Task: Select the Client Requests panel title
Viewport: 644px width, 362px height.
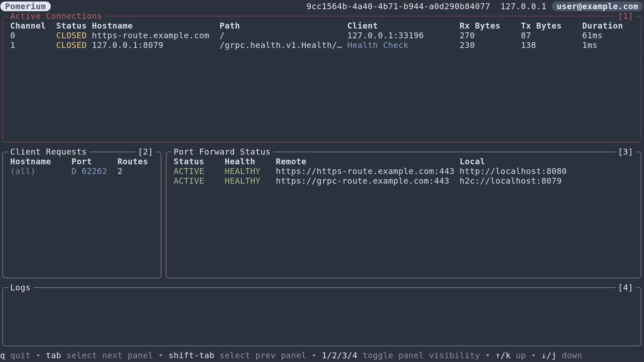Action: pyautogui.click(x=48, y=152)
